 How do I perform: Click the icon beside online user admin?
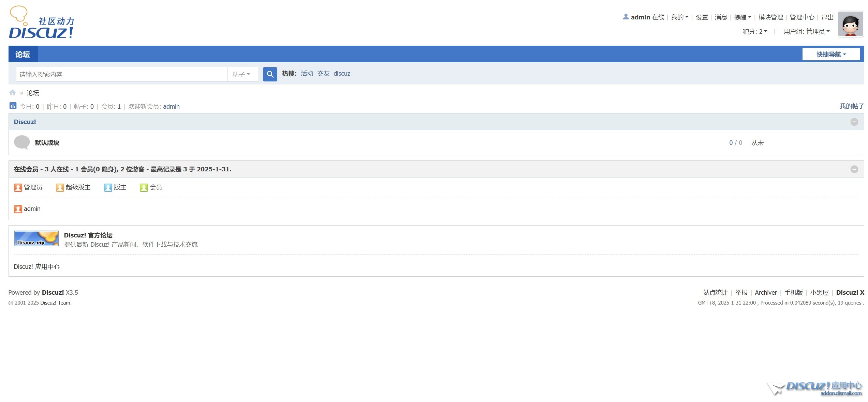18,209
